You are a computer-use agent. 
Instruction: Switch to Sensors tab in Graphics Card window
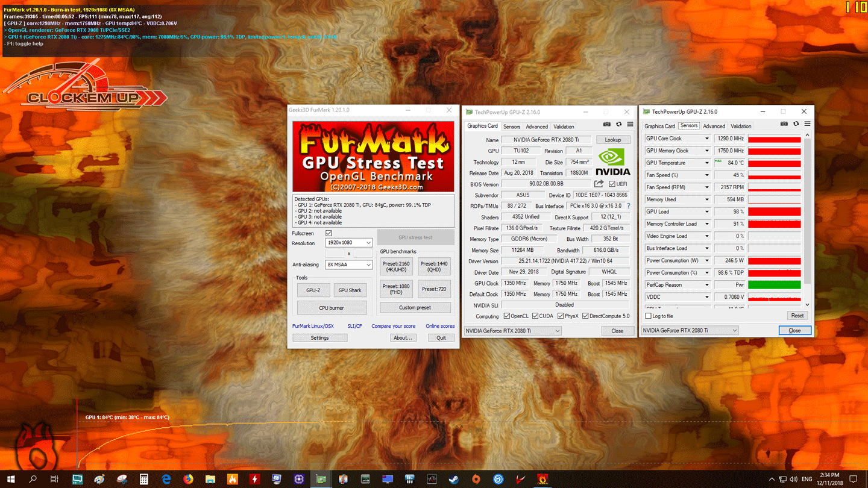pyautogui.click(x=512, y=127)
